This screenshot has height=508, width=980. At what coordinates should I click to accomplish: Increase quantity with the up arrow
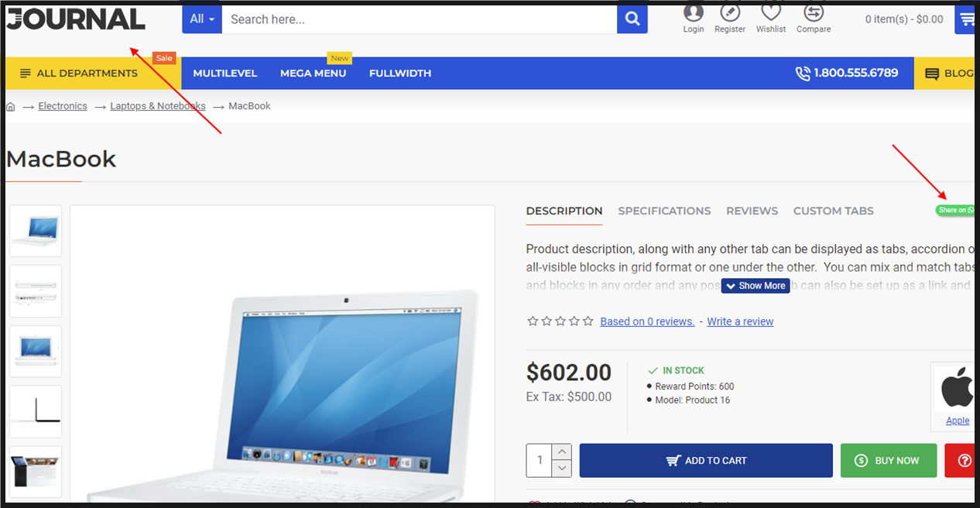563,451
